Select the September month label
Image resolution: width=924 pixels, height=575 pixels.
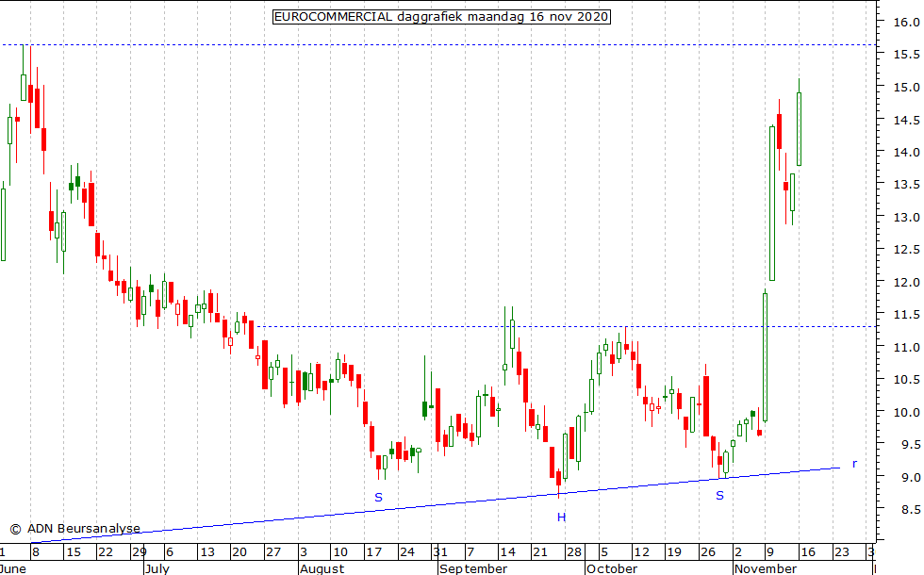click(x=473, y=568)
